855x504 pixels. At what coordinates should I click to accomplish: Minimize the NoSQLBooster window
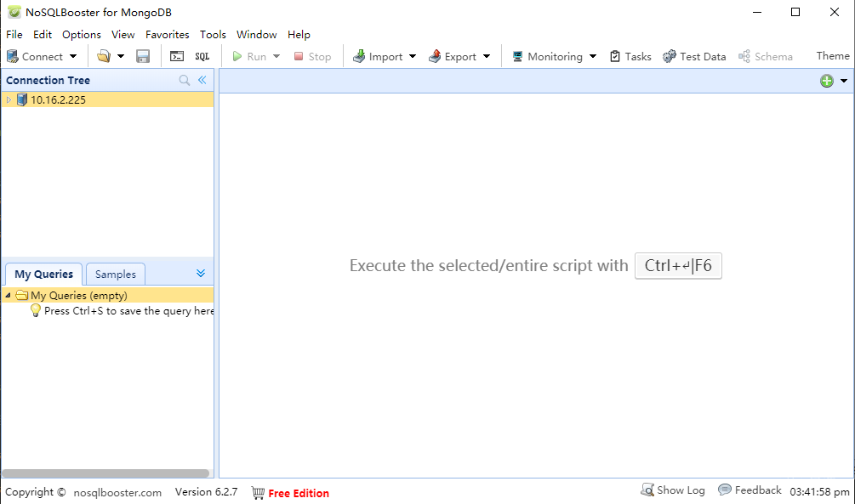757,12
